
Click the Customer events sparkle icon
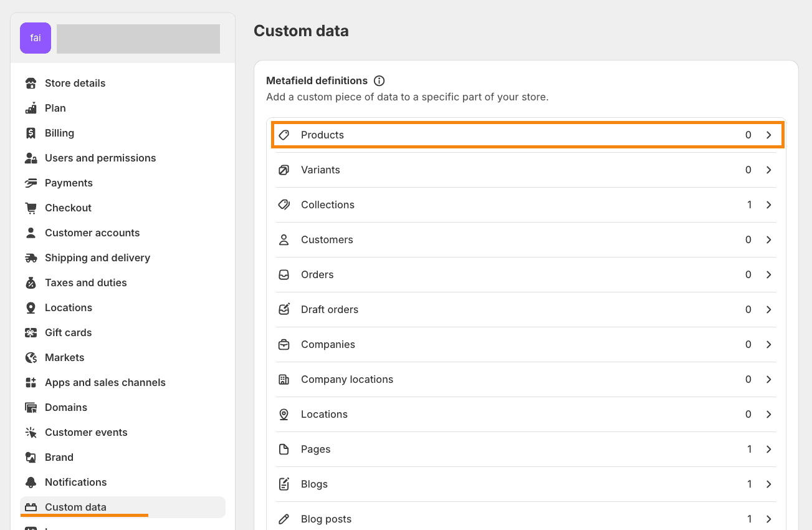coord(31,432)
